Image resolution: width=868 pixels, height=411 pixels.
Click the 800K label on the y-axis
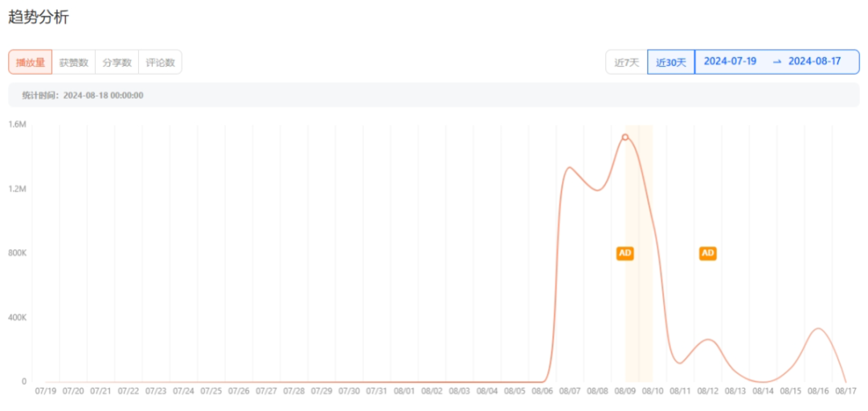(x=16, y=253)
